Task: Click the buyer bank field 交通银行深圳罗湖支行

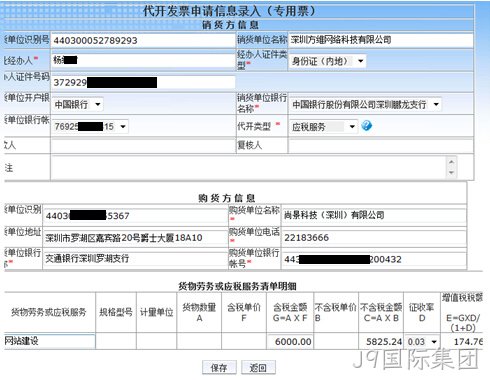Action: click(x=135, y=258)
